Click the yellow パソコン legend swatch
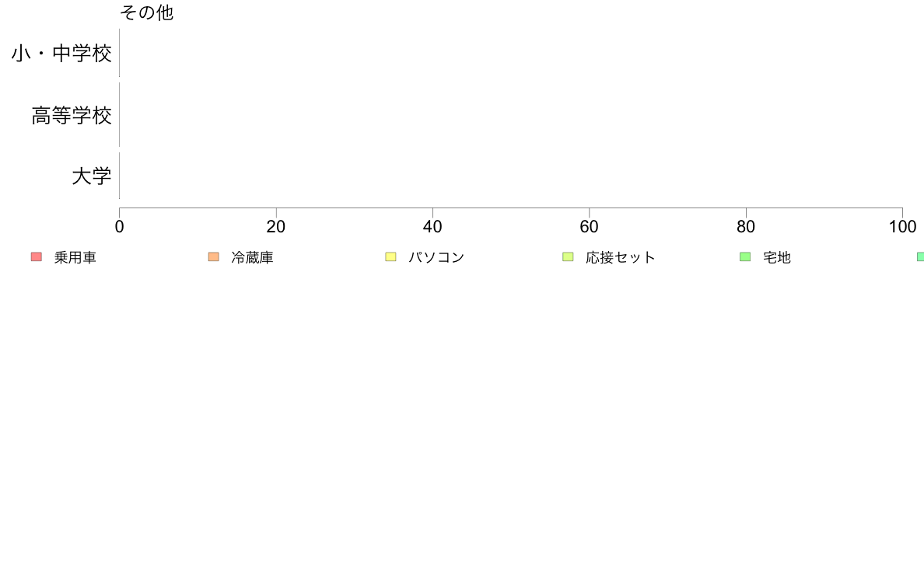 pyautogui.click(x=390, y=257)
